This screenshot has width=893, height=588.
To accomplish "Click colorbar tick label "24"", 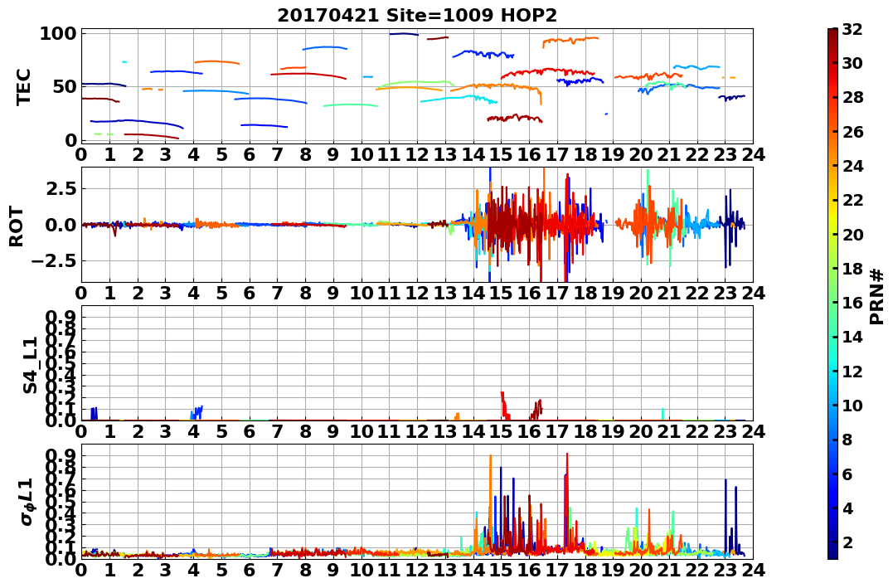I will [x=852, y=166].
